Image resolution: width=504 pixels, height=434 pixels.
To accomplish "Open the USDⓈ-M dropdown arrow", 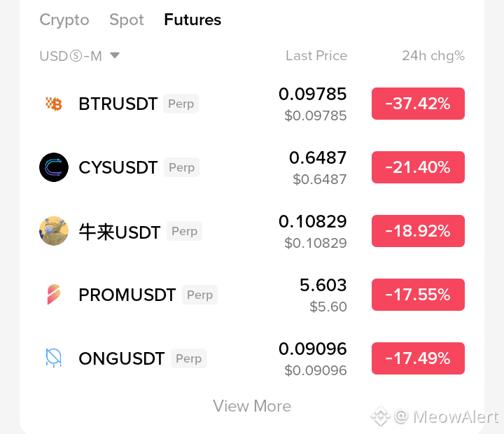I will point(115,55).
